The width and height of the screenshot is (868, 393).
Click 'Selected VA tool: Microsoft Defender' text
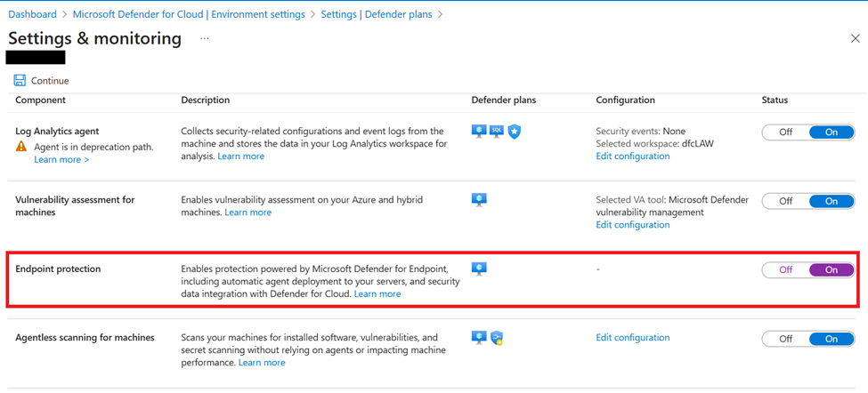click(x=672, y=199)
